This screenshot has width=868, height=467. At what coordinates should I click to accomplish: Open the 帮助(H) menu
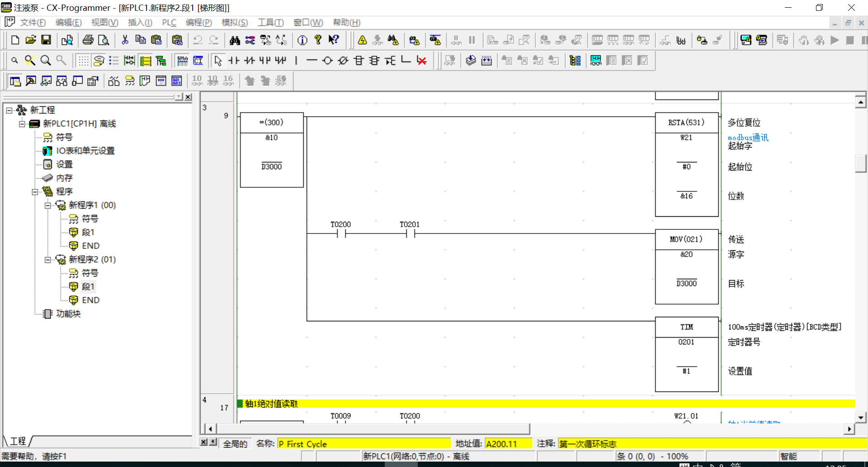(346, 23)
